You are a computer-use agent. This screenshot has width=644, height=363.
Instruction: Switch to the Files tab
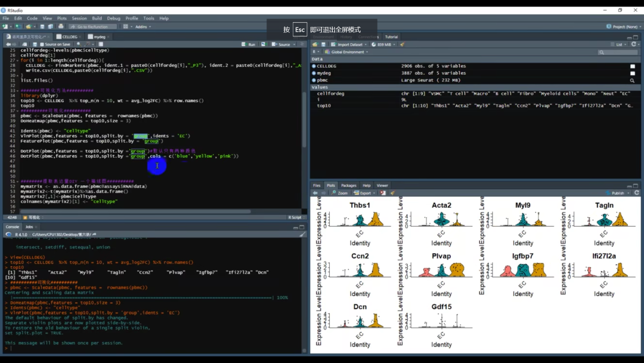click(x=317, y=186)
